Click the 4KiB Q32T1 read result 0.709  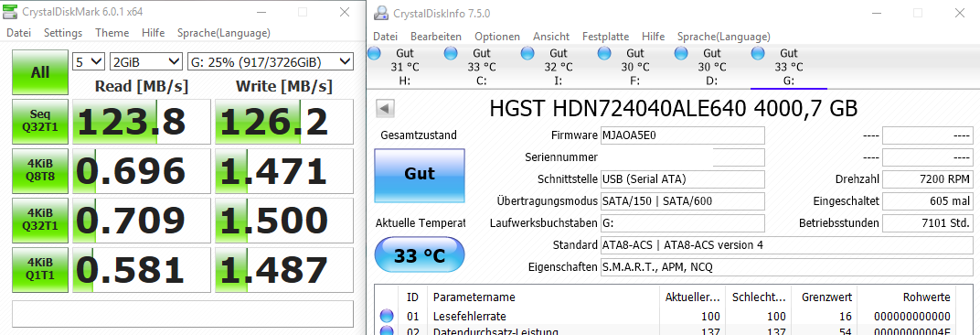[142, 220]
